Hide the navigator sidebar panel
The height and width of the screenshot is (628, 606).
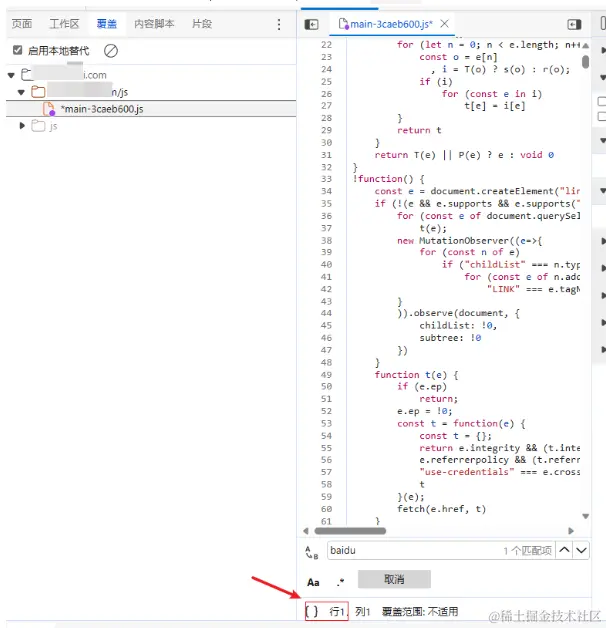311,24
